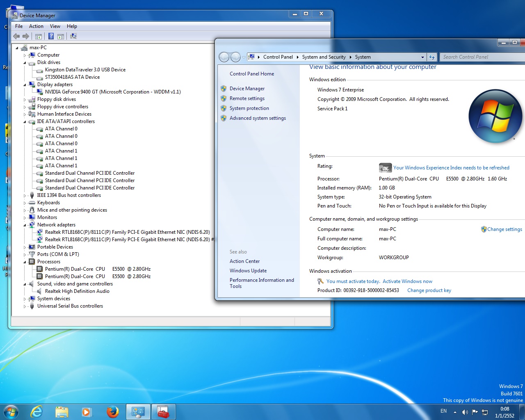Click the refresh button beside the address bar
This screenshot has width=525, height=420.
432,57
